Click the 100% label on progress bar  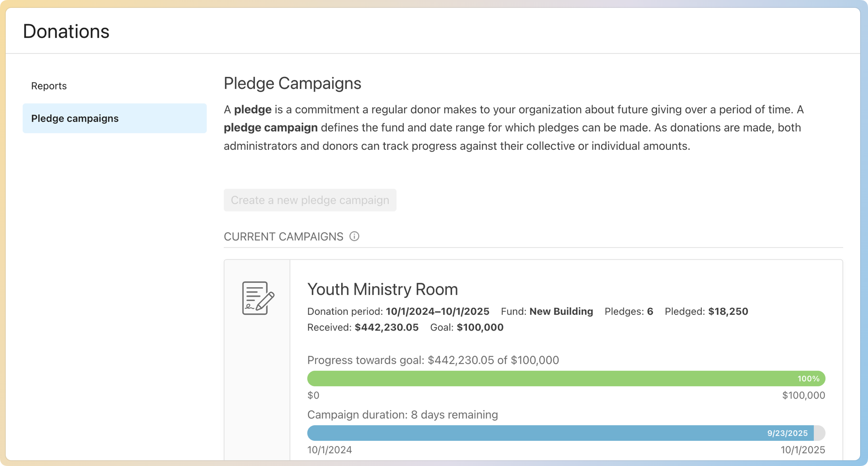coord(808,379)
